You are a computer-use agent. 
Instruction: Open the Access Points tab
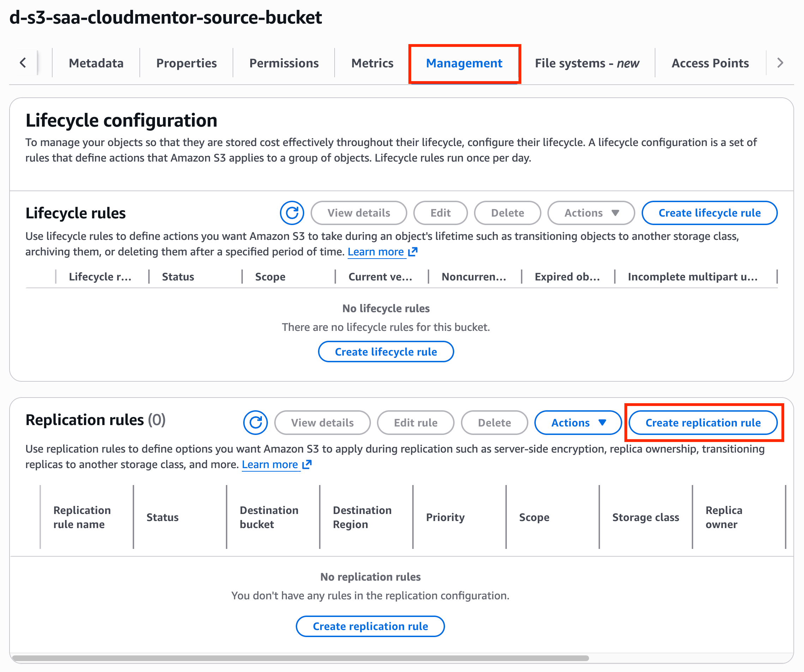pyautogui.click(x=710, y=63)
